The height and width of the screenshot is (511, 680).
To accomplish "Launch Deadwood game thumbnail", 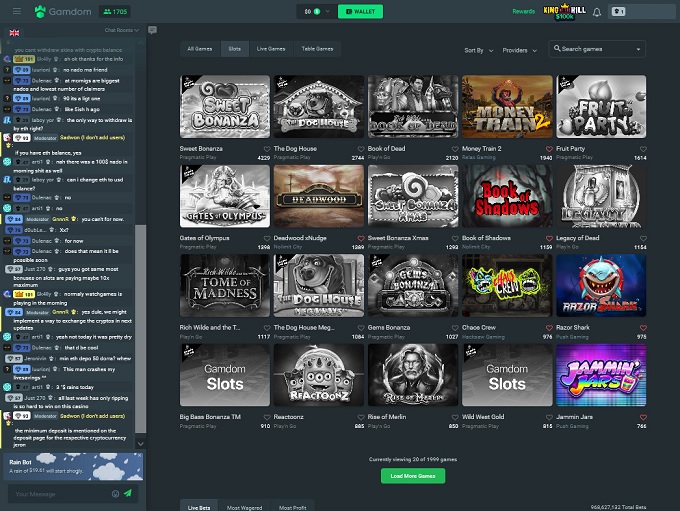I will 319,196.
